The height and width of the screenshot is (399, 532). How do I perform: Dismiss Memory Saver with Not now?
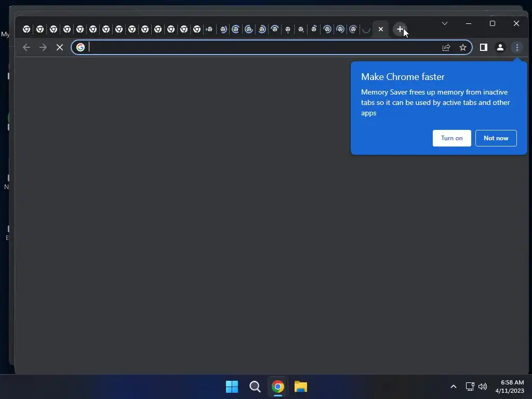[x=496, y=138]
